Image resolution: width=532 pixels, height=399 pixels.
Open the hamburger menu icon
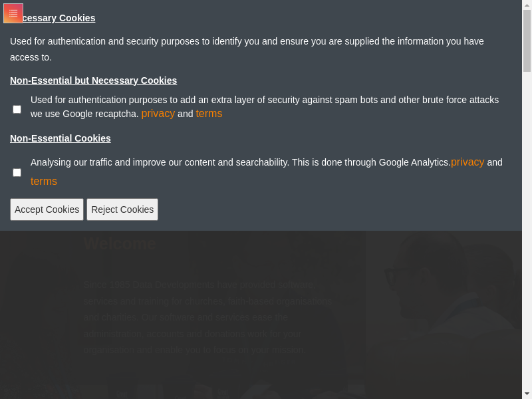(x=13, y=13)
